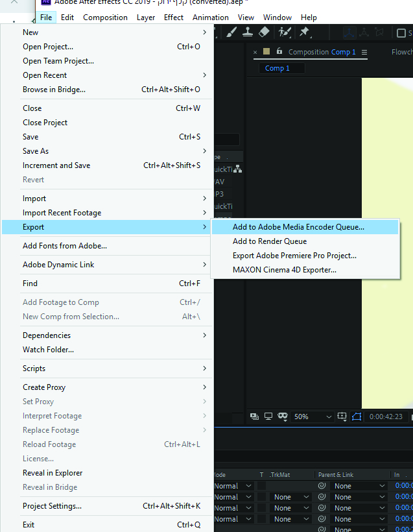The height and width of the screenshot is (532, 413).
Task: Click the flowchart view icon in Project panel
Action: pyautogui.click(x=238, y=169)
